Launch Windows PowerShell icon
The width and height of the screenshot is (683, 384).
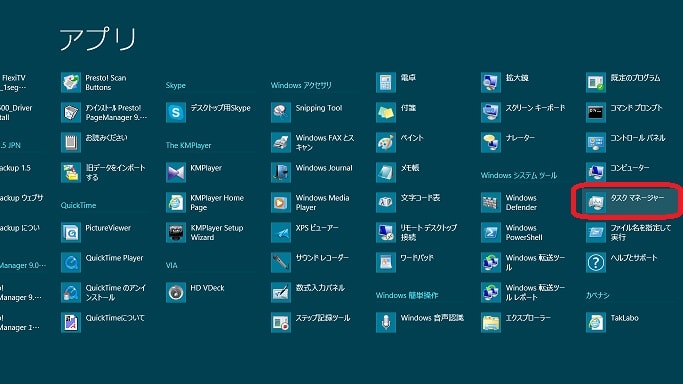pyautogui.click(x=490, y=232)
